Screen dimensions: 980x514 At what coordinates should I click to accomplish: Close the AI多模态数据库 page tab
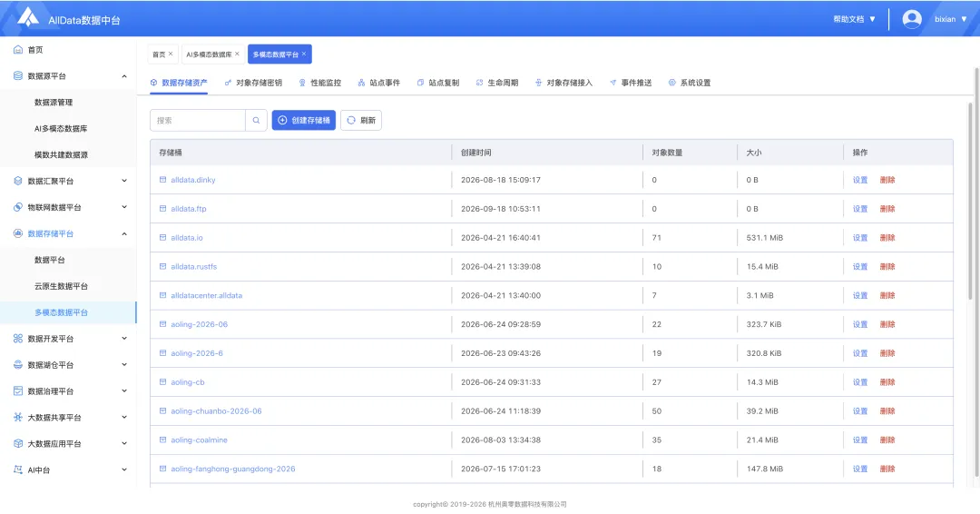pos(237,54)
